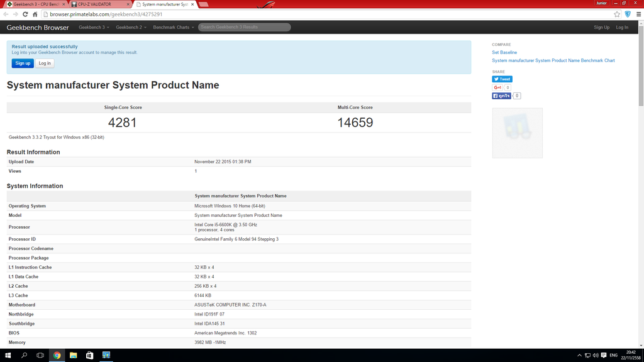Image resolution: width=644 pixels, height=362 pixels.
Task: Show hidden system tray icons
Action: pyautogui.click(x=579, y=356)
